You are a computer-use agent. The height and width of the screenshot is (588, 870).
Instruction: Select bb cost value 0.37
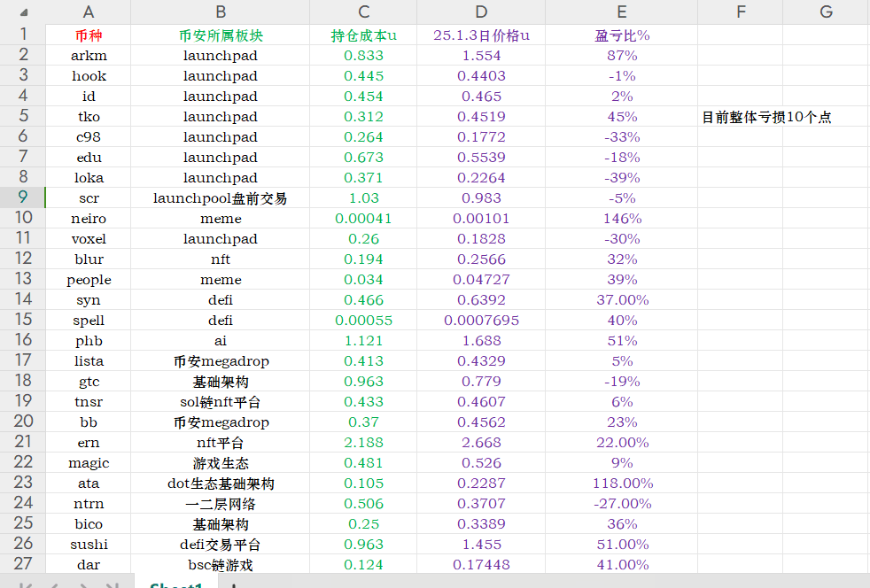point(363,422)
